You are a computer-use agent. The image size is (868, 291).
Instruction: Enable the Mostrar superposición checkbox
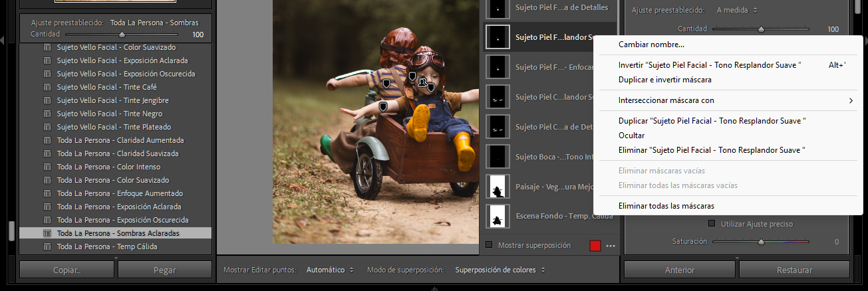(x=490, y=245)
